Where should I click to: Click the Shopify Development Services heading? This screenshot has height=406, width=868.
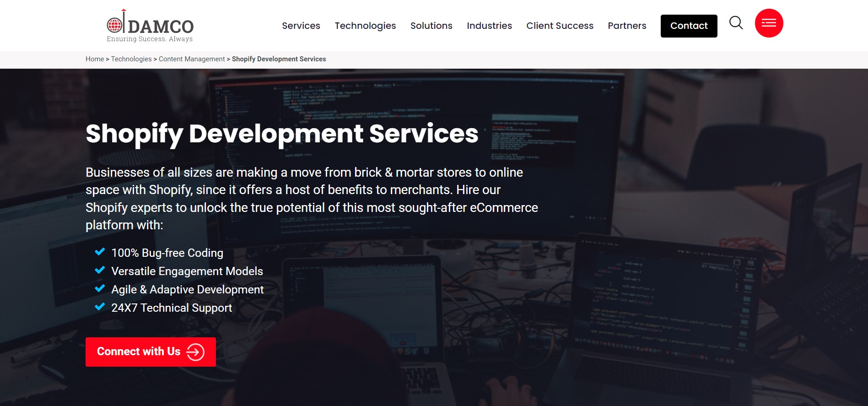[x=282, y=134]
